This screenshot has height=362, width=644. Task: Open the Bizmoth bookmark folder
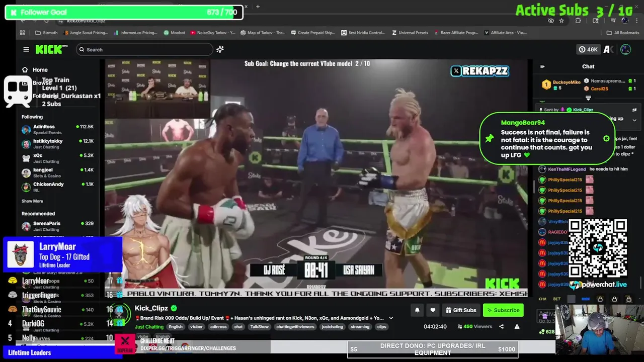pyautogui.click(x=46, y=33)
